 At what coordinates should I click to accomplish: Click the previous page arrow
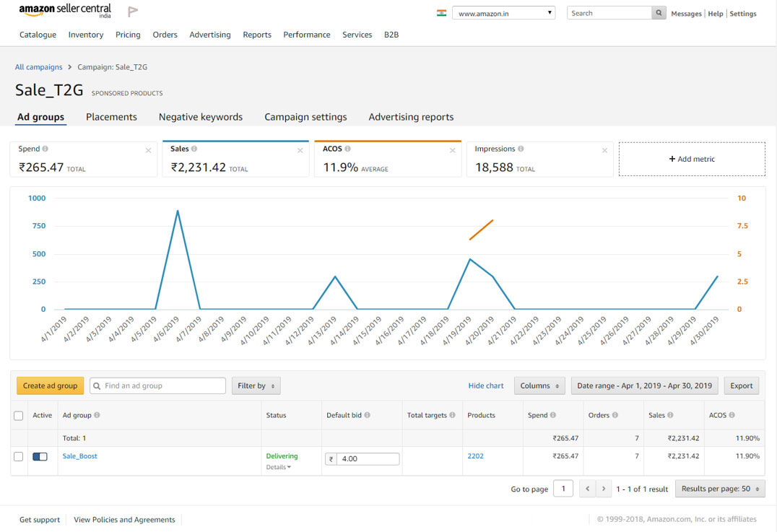[588, 489]
